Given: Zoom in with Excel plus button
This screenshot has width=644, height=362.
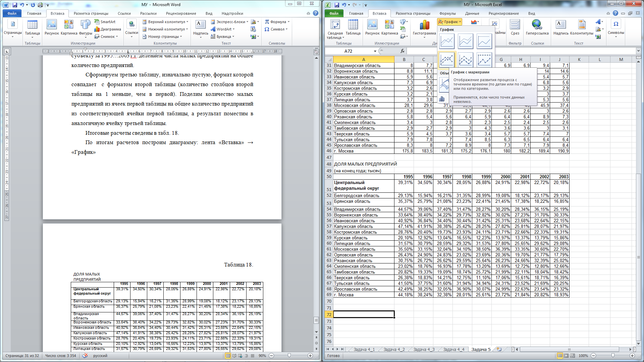Looking at the screenshot, I should 632,356.
